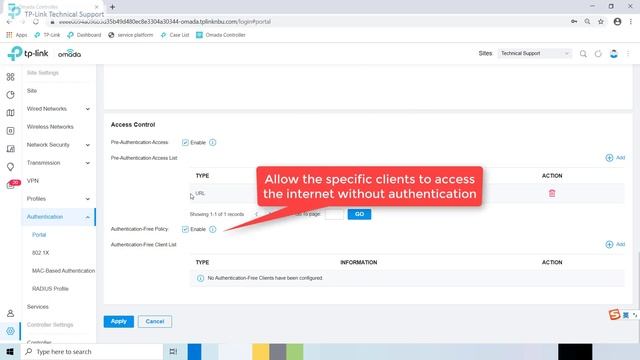Screen dimensions: 640x360
Task: Select MAC-Based Authentication
Action: click(63, 271)
